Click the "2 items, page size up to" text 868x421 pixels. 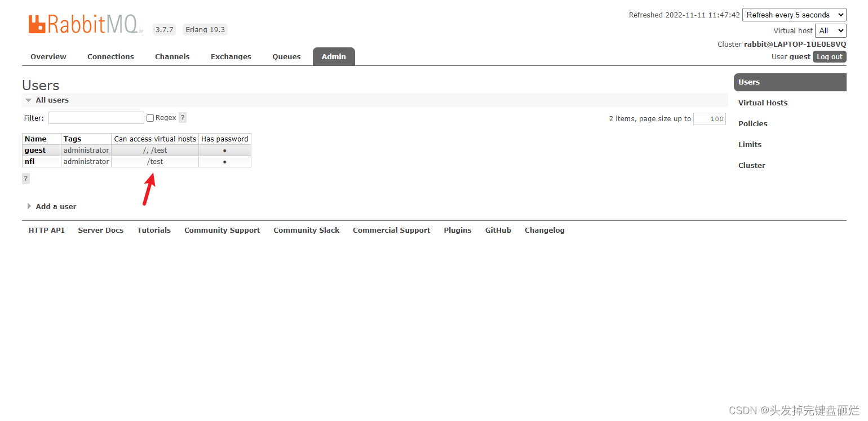point(650,119)
